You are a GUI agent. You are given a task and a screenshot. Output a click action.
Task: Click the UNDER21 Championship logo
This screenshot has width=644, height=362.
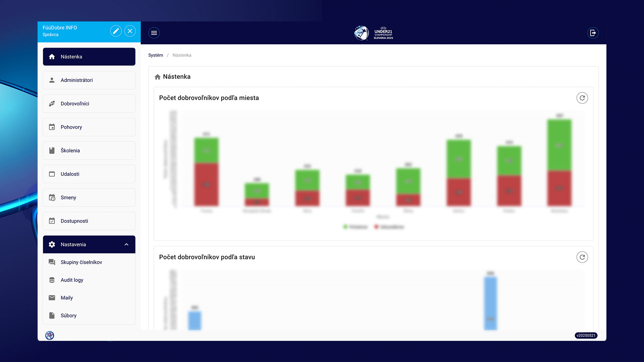click(x=373, y=33)
